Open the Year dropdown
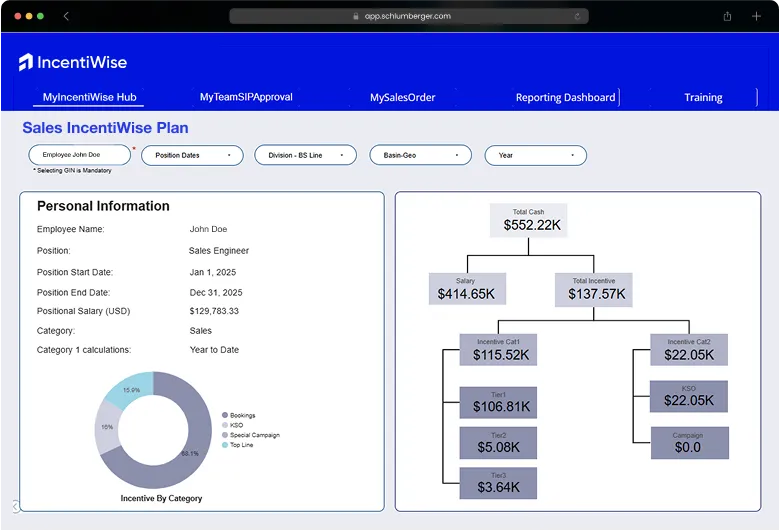780x531 pixels. click(x=536, y=155)
